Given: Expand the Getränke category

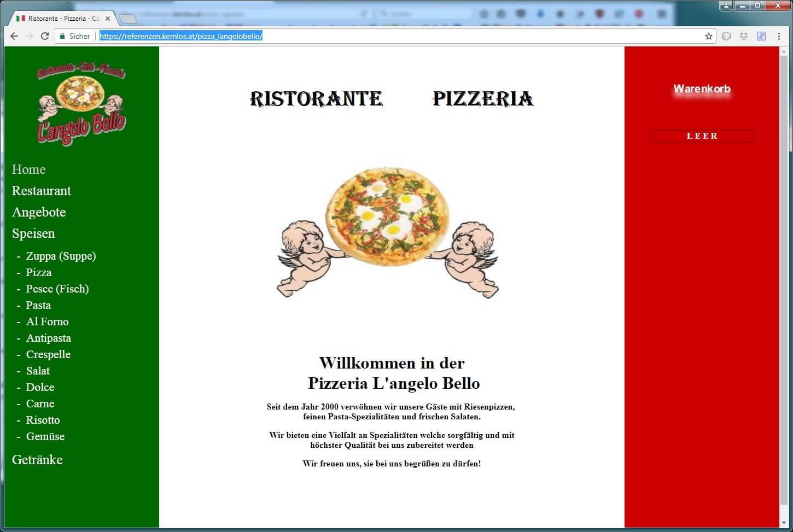Looking at the screenshot, I should click(37, 460).
